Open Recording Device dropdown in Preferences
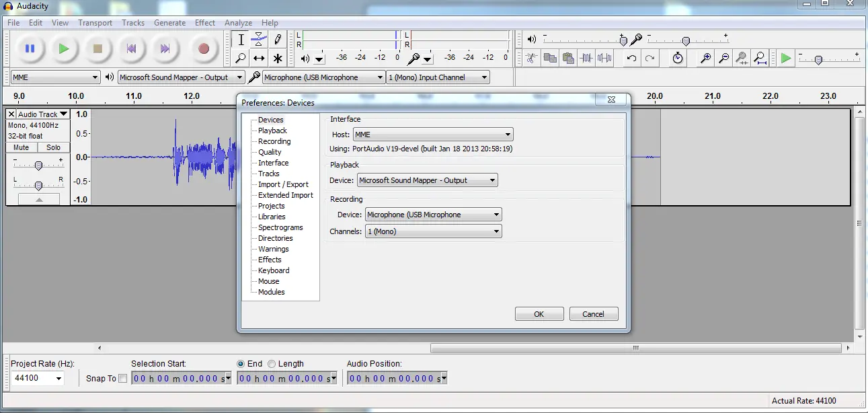The width and height of the screenshot is (868, 413). (x=433, y=215)
